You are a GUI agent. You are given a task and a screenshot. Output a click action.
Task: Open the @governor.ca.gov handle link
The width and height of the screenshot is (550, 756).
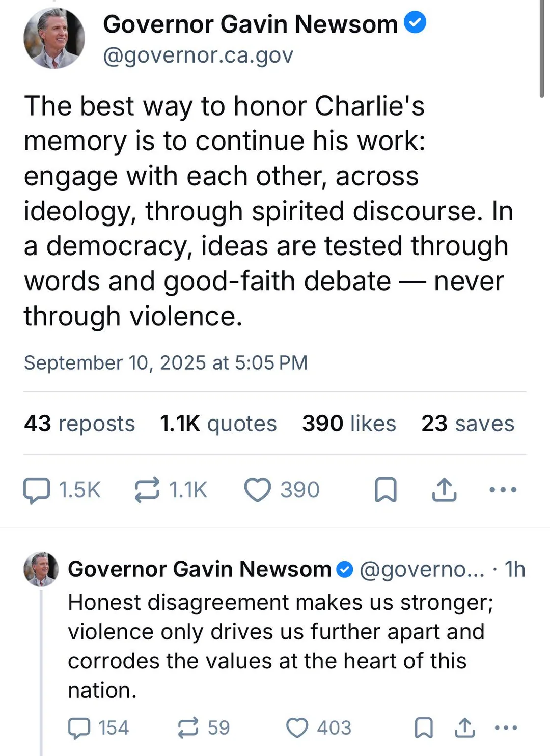click(x=198, y=55)
